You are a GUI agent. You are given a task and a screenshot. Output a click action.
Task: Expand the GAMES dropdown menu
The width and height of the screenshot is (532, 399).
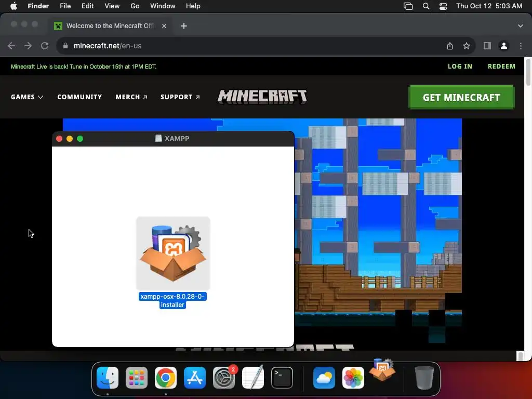coord(27,97)
